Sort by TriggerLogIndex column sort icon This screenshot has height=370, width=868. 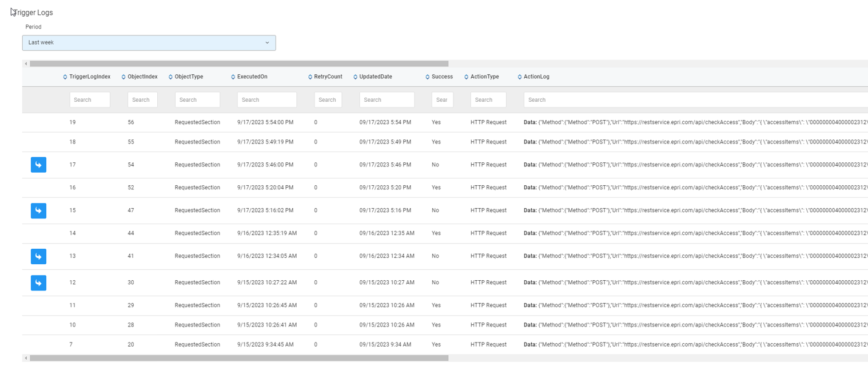point(65,77)
